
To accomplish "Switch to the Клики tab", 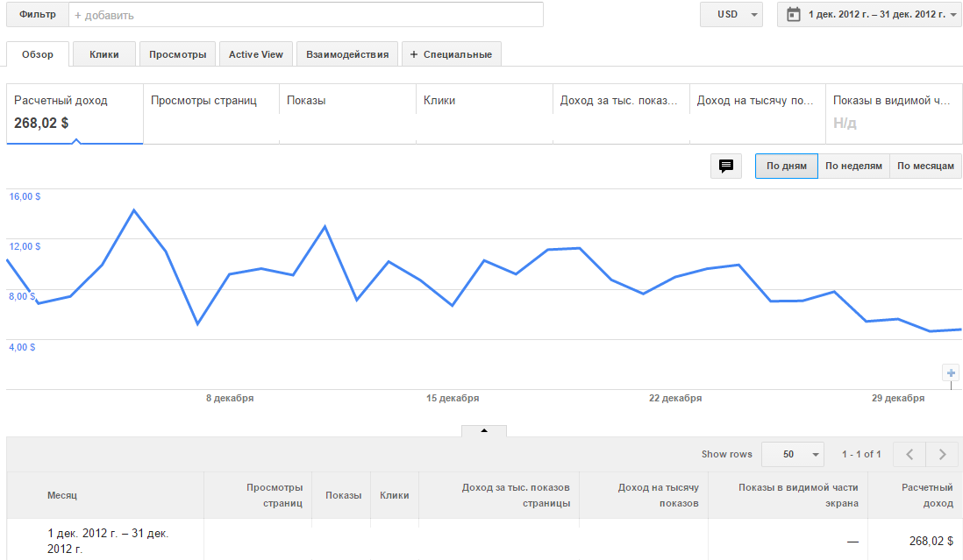I will coord(103,54).
